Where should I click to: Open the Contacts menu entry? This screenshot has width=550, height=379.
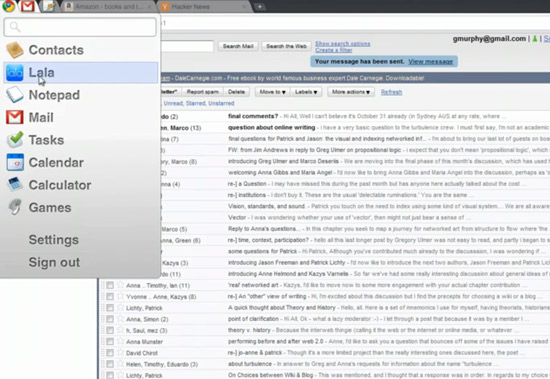(x=81, y=50)
